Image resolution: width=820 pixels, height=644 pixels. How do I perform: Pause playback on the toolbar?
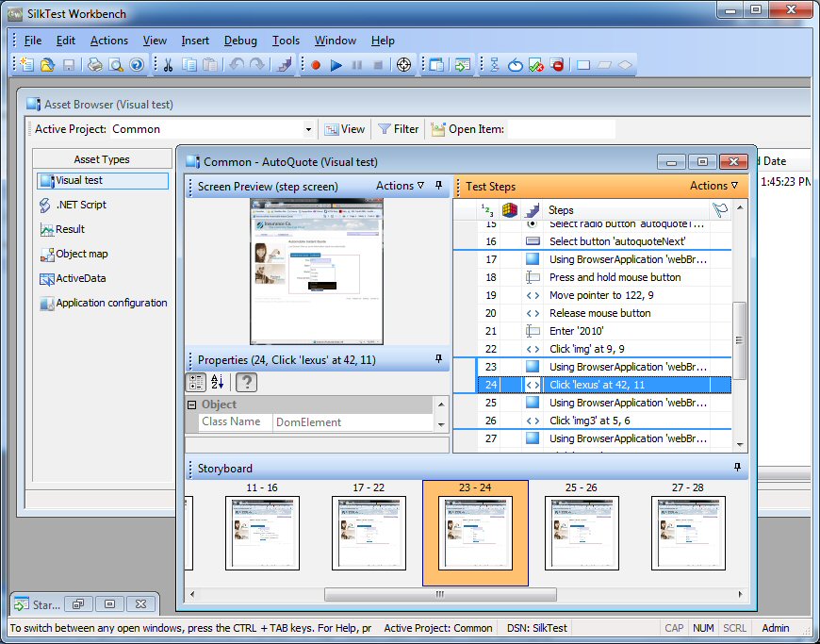(x=358, y=64)
